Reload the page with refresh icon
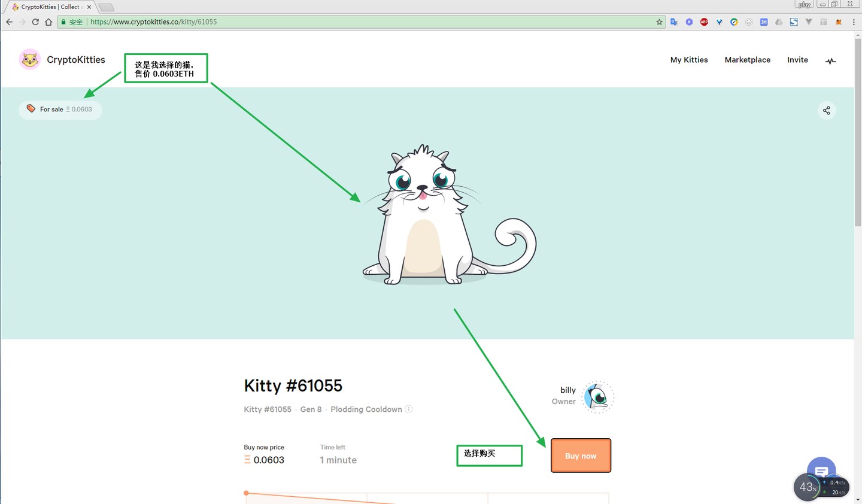The image size is (862, 504). click(x=35, y=22)
